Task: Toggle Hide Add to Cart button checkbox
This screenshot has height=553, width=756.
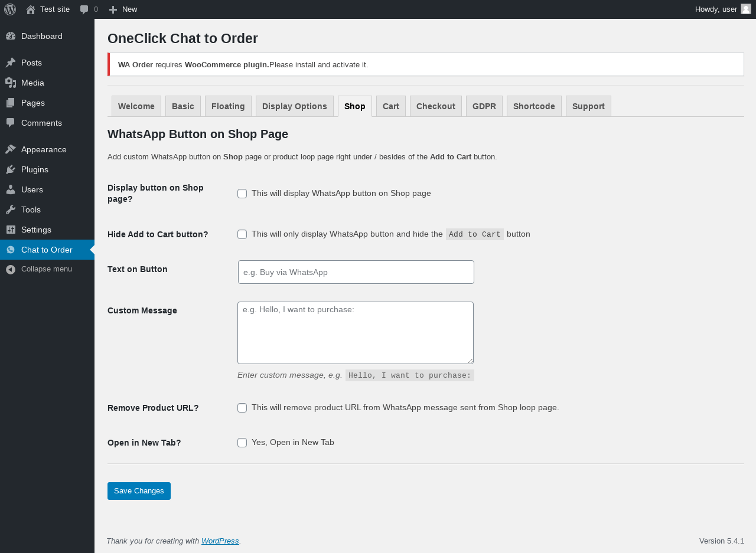Action: [242, 234]
